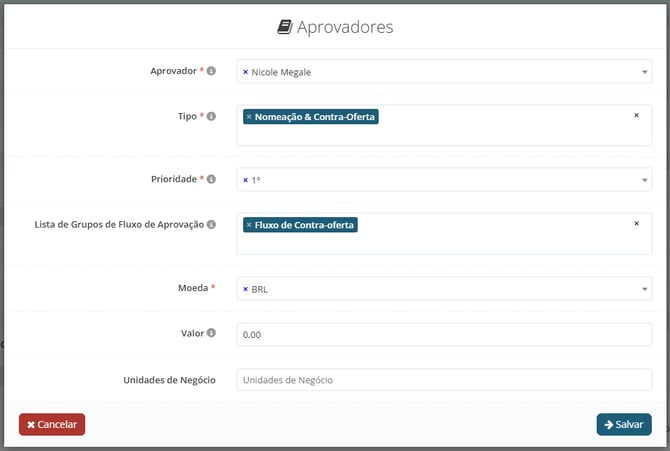This screenshot has width=670, height=451.
Task: Clear the selected BRL currency
Action: click(245, 290)
